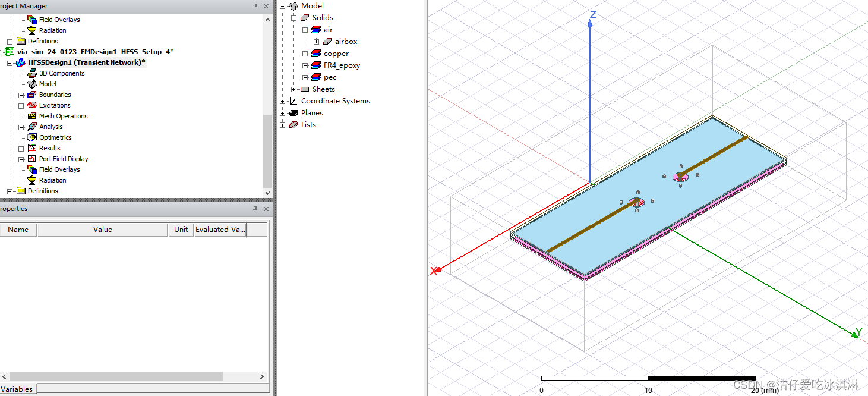The image size is (868, 396).
Task: Click the Mesh Operations icon
Action: click(x=32, y=116)
